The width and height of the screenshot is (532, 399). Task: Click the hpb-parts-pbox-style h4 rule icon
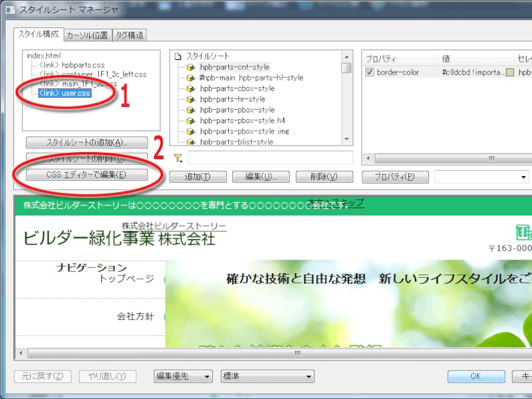(x=191, y=121)
